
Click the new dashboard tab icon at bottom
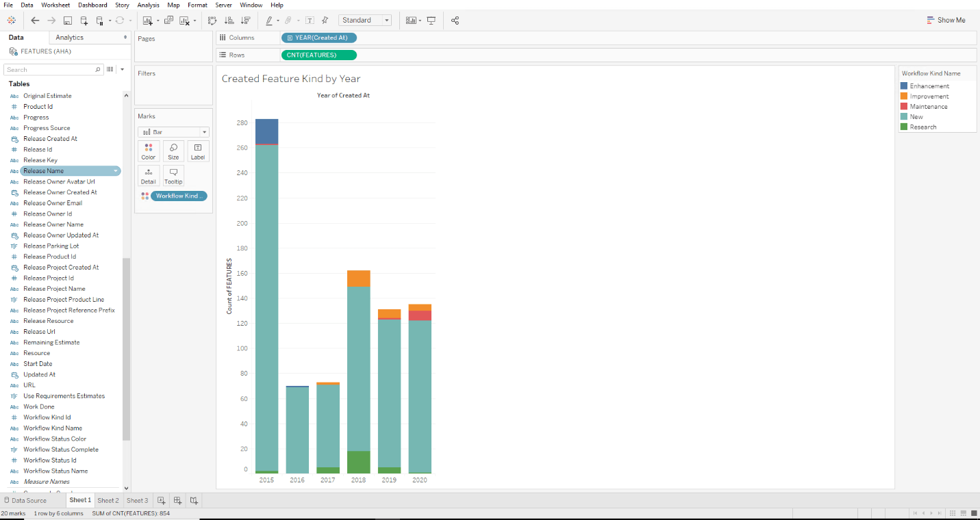178,500
